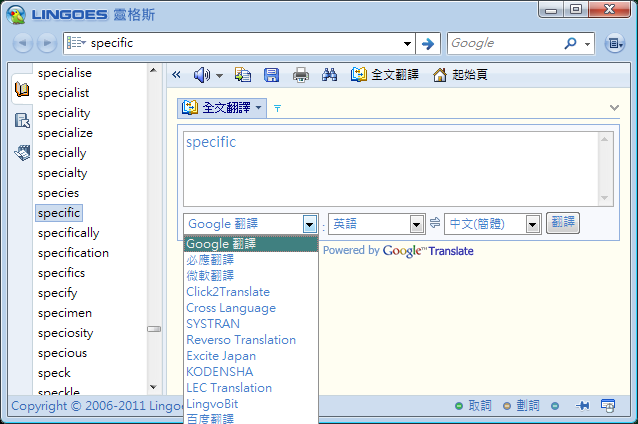Go forward with the right arrow button
638x424 pixels.
47,43
